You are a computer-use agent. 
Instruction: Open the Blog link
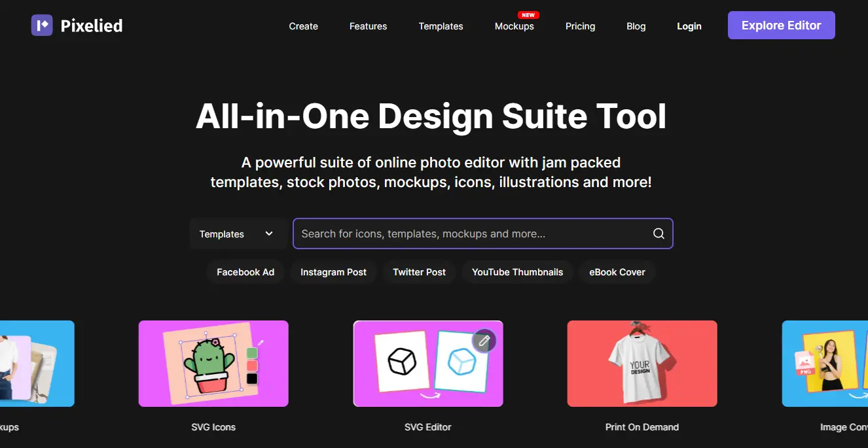pos(636,26)
